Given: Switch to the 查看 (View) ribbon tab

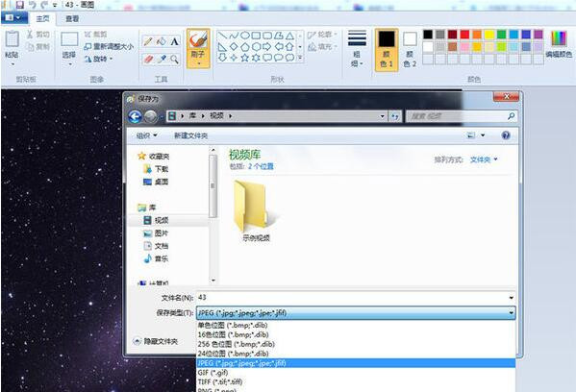Looking at the screenshot, I should coord(72,18).
